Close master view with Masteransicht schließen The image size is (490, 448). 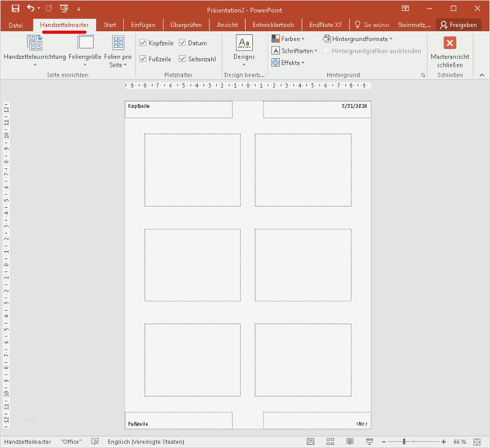[450, 43]
